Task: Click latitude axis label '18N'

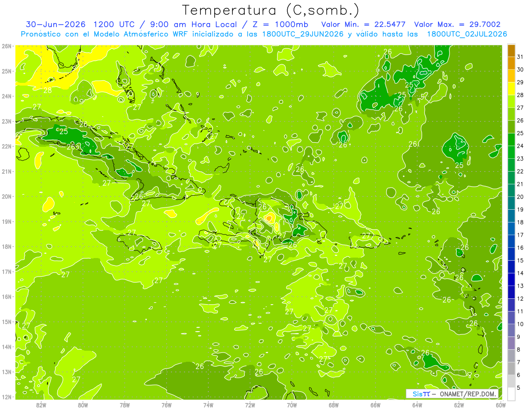Action: [7, 247]
